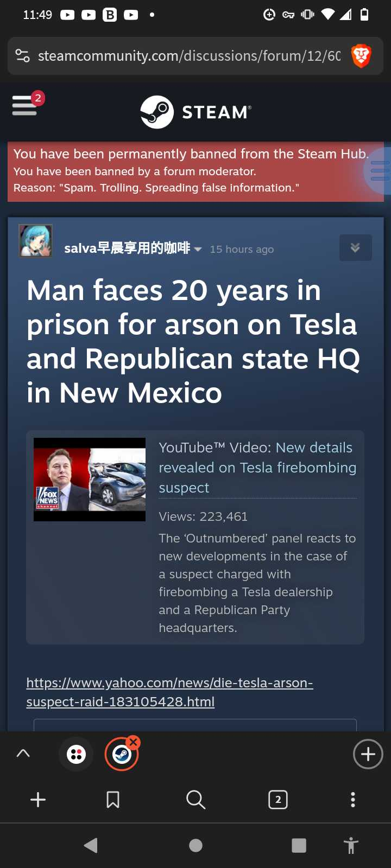Collapse the tab strip with up chevron

click(x=23, y=754)
